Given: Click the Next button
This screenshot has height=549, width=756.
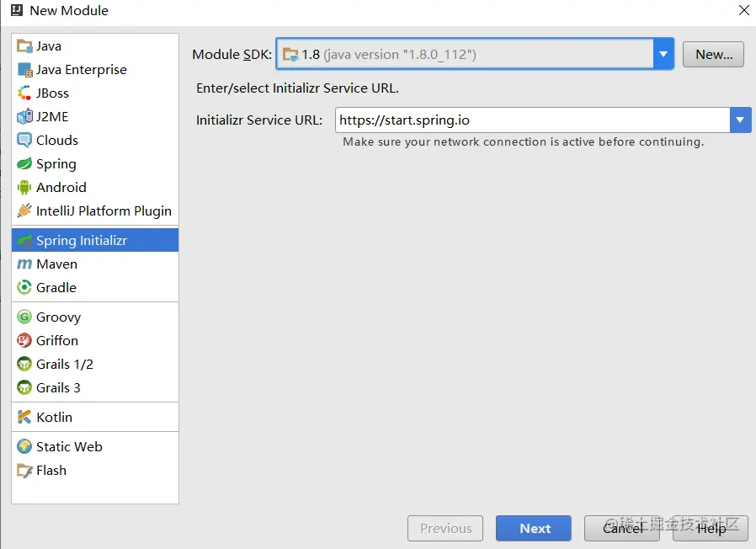Looking at the screenshot, I should pos(534,528).
